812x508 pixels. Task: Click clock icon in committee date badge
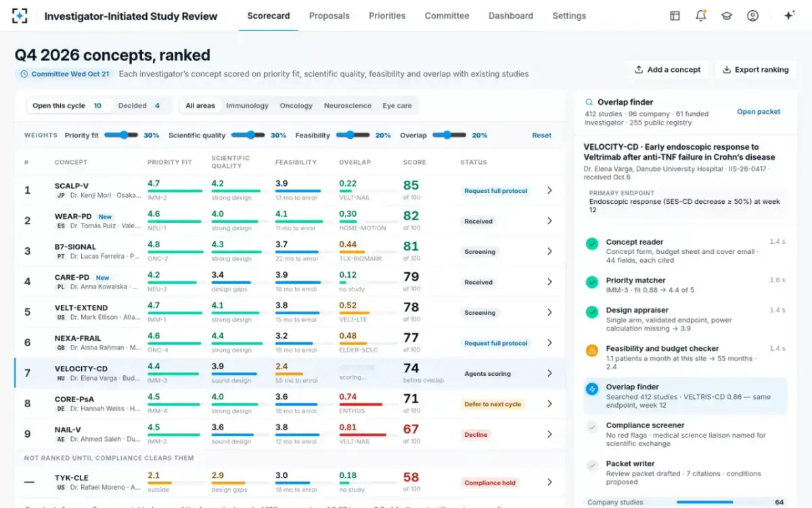(x=24, y=74)
